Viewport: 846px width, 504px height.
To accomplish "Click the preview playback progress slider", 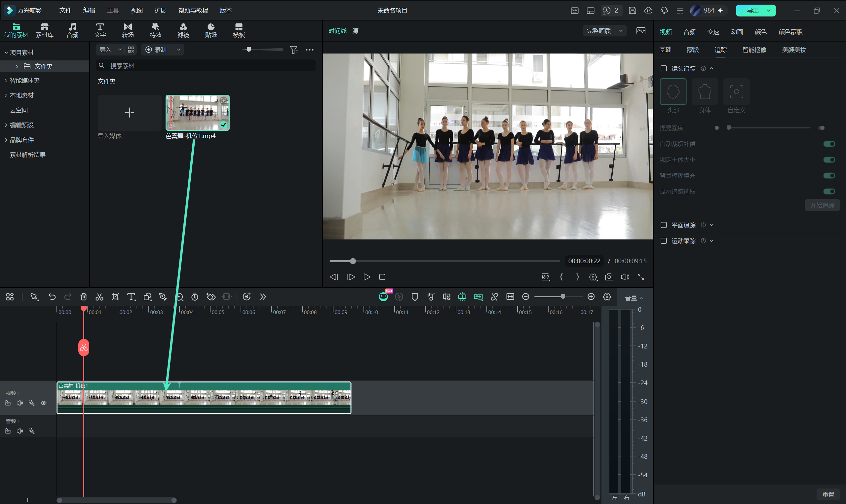I will click(444, 261).
